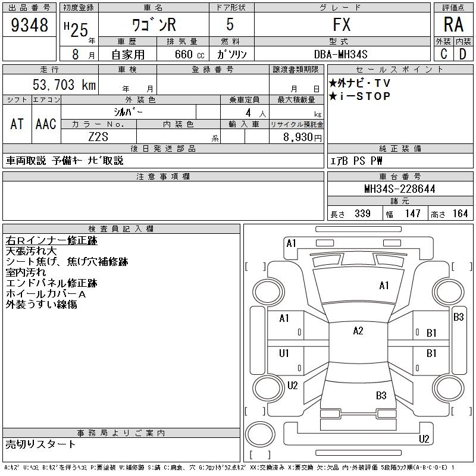Click the fuel type ガソリン
Viewport: 476px width, 476px height.
[x=231, y=54]
